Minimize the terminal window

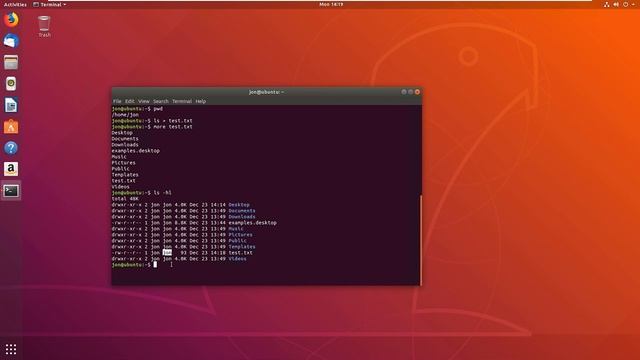404,92
